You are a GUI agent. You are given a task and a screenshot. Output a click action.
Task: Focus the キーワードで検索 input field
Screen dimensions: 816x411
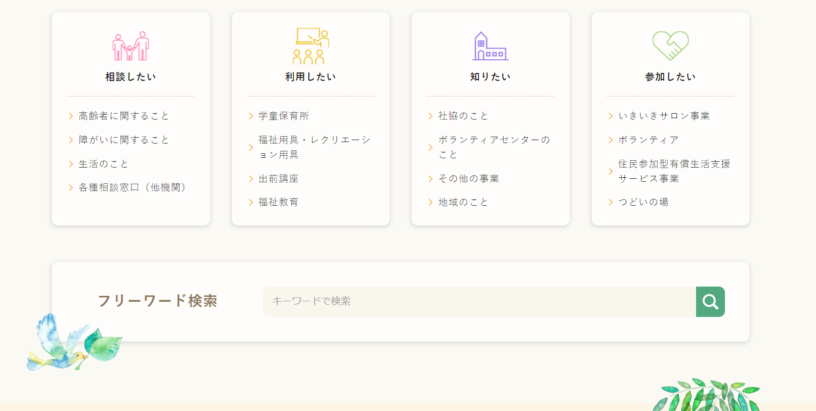(x=478, y=301)
